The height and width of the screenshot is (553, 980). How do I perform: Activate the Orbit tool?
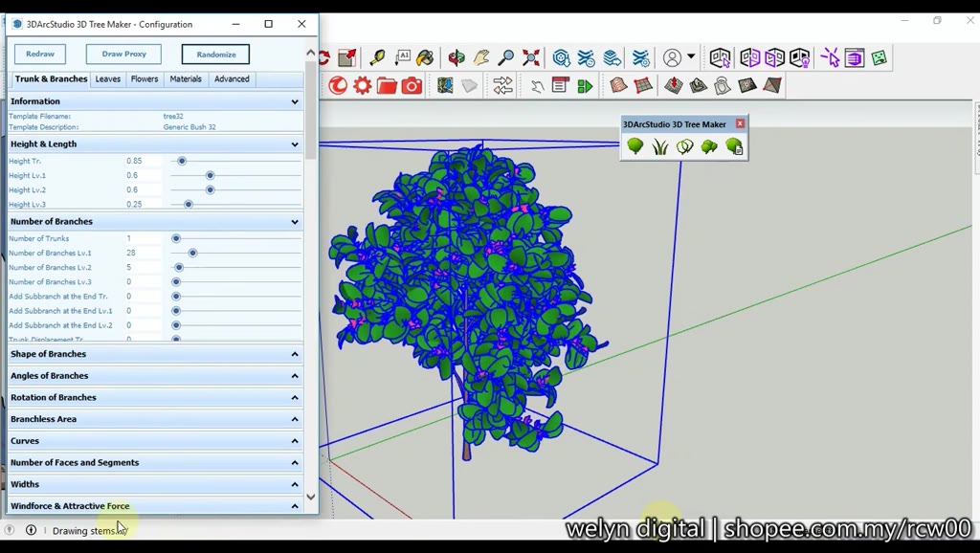[457, 57]
